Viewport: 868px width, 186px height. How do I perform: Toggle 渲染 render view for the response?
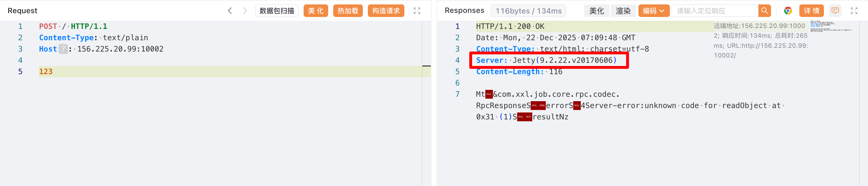[623, 11]
